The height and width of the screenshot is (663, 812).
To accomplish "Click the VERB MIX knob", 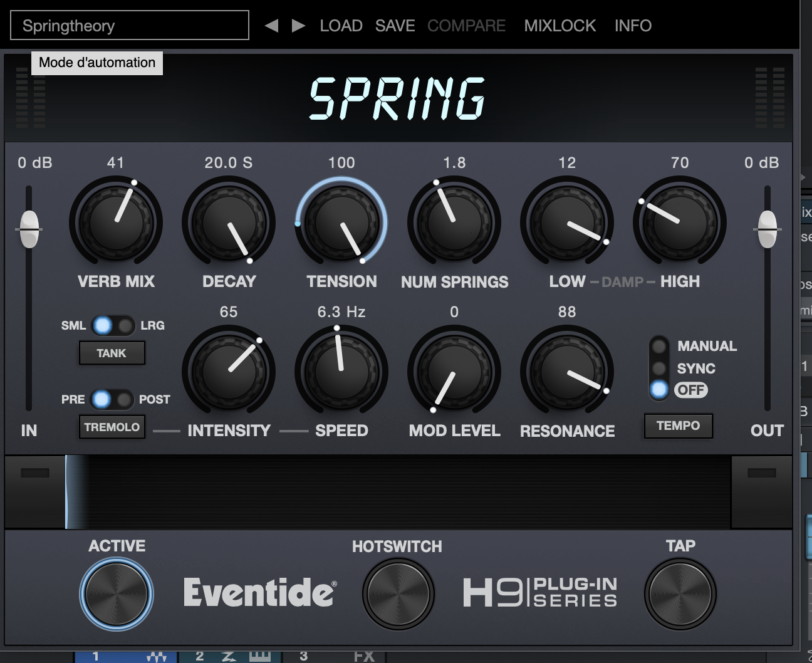I will (116, 222).
